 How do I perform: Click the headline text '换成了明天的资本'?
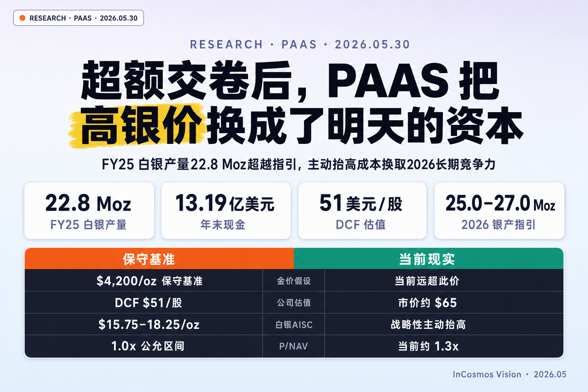(x=365, y=126)
